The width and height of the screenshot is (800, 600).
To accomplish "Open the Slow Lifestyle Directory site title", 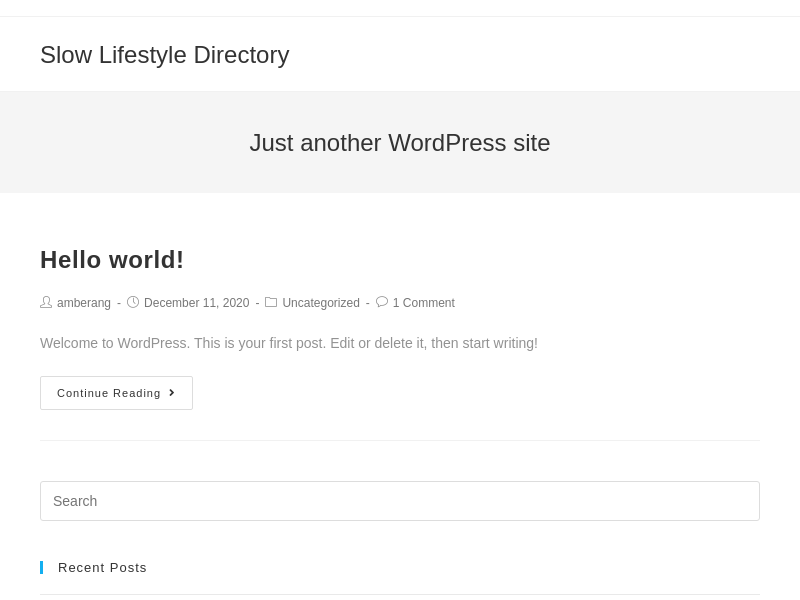I will click(164, 55).
